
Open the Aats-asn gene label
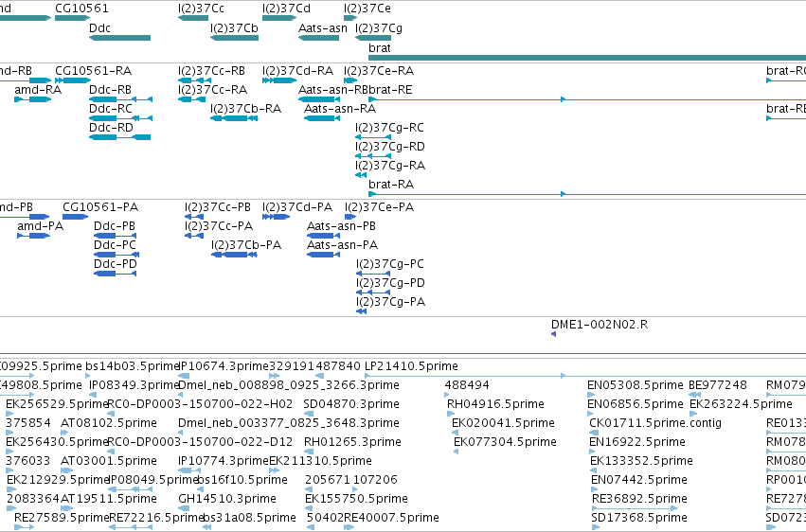323,27
